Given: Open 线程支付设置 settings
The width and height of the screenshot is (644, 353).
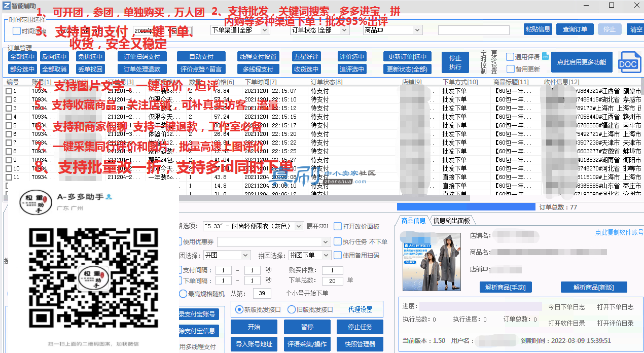Looking at the screenshot, I should click(258, 56).
